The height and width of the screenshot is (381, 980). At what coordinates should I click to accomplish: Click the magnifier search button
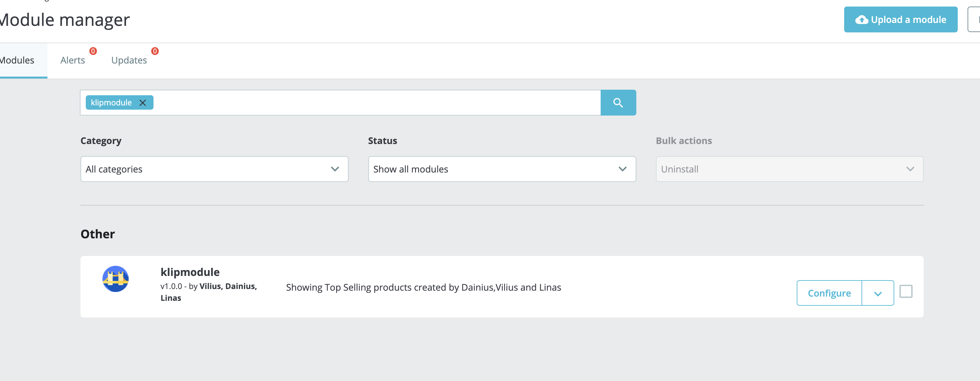coord(618,103)
